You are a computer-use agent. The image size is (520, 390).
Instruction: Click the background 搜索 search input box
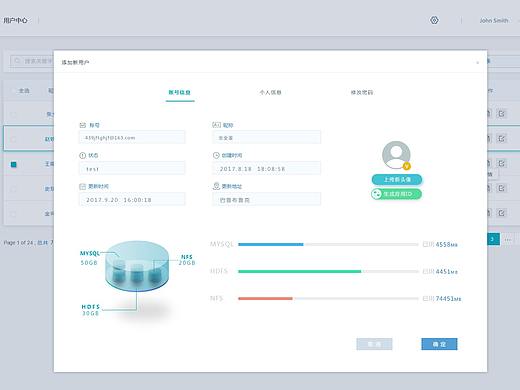coord(32,61)
